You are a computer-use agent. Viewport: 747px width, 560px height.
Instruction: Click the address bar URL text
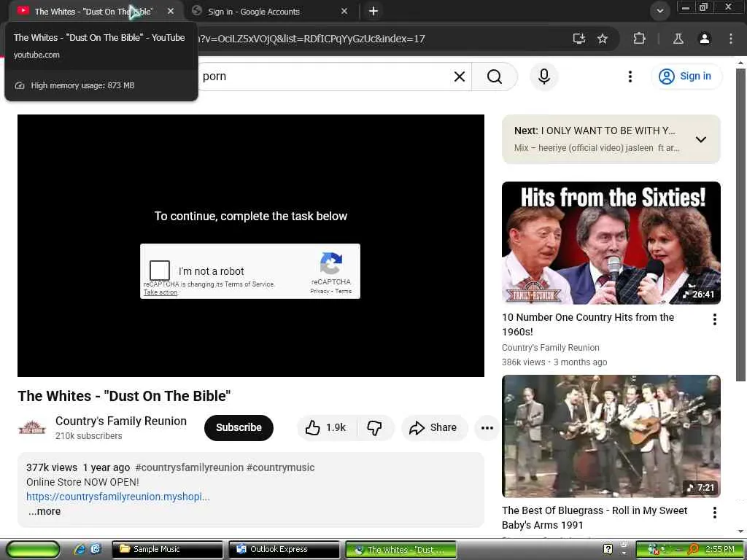311,39
